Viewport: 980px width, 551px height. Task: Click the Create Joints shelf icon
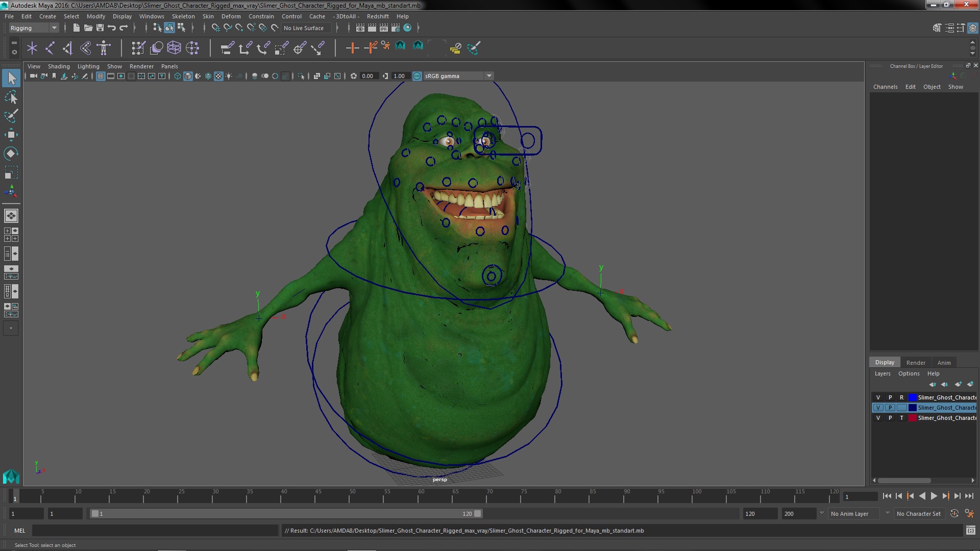click(x=50, y=48)
